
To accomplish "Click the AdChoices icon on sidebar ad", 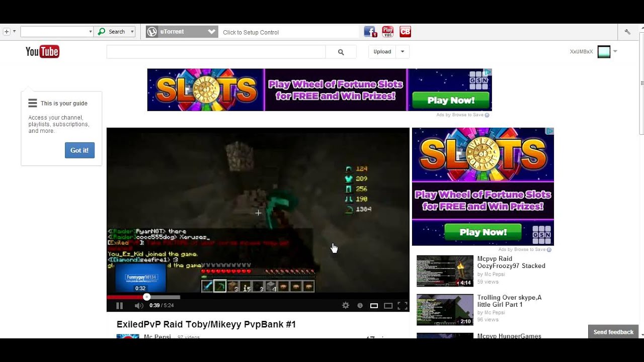I will (550, 131).
